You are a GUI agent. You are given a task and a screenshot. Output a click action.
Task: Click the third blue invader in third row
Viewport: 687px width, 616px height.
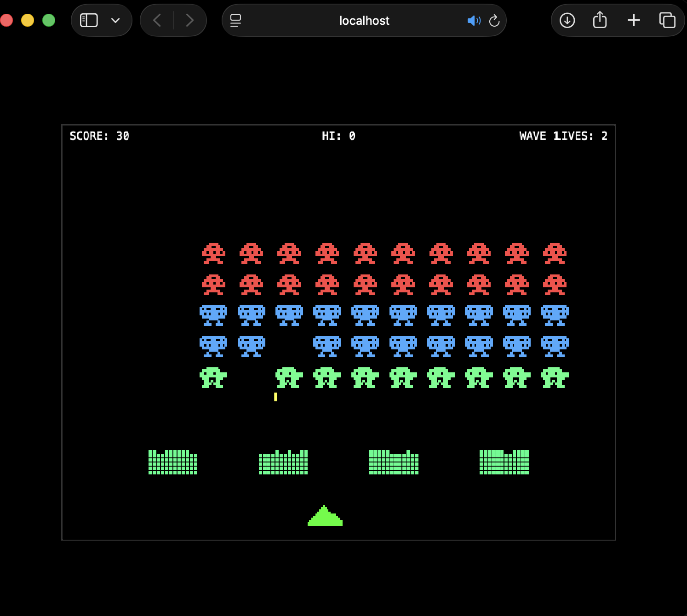click(x=289, y=316)
